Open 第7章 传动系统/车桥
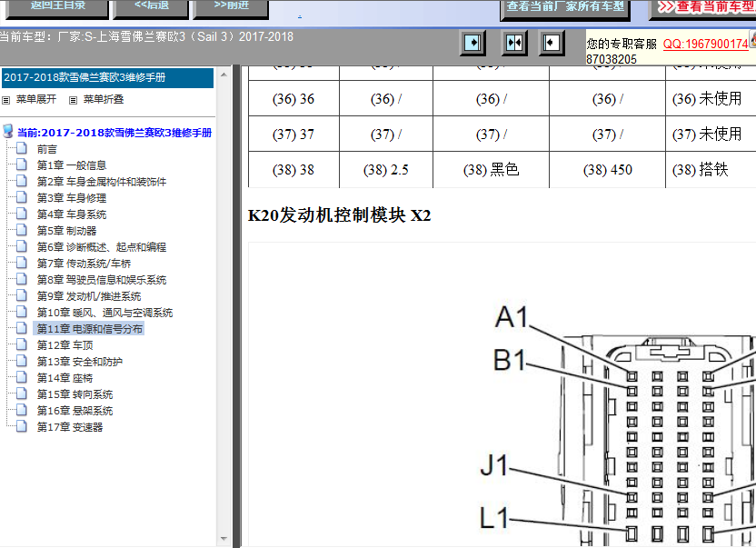Viewport: 756px width, 548px height. (84, 264)
